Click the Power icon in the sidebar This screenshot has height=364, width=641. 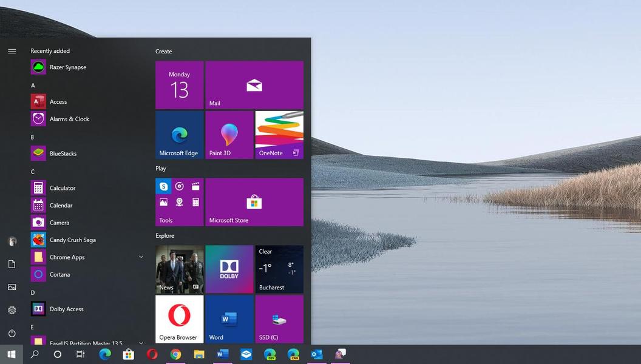coord(12,333)
